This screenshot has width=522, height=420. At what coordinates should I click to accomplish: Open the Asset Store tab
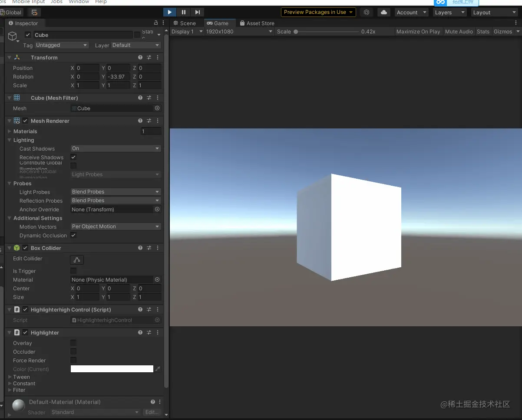click(x=257, y=23)
